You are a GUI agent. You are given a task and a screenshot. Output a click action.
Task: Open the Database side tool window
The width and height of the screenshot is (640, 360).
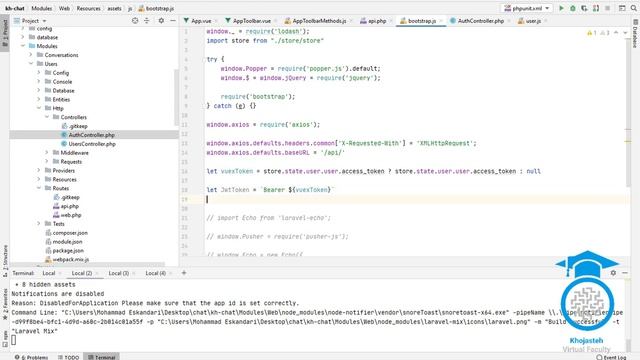coord(635,35)
